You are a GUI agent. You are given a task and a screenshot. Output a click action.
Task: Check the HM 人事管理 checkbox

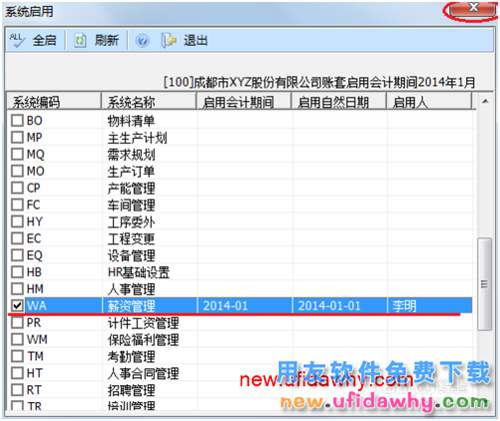click(17, 289)
